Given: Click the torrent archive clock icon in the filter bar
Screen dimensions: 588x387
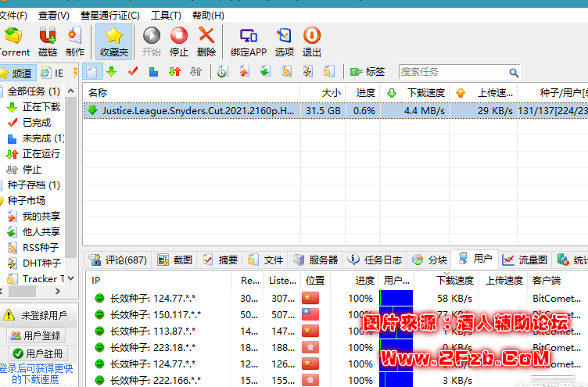Looking at the screenshot, I should tap(222, 71).
